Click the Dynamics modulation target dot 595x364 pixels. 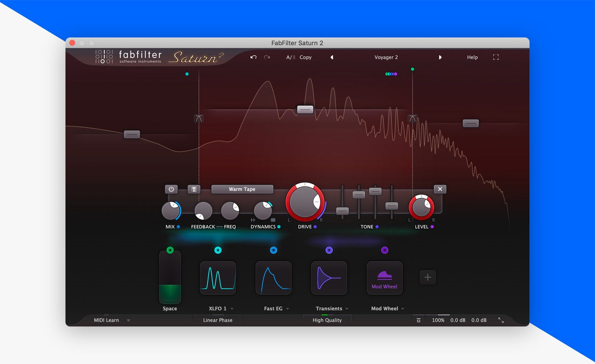click(279, 227)
